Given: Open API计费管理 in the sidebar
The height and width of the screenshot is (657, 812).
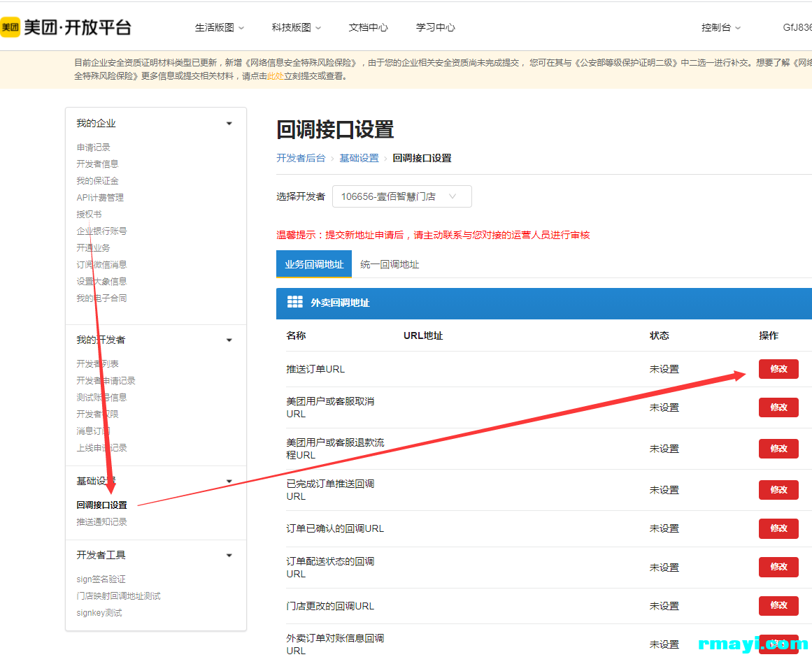Looking at the screenshot, I should click(x=100, y=198).
